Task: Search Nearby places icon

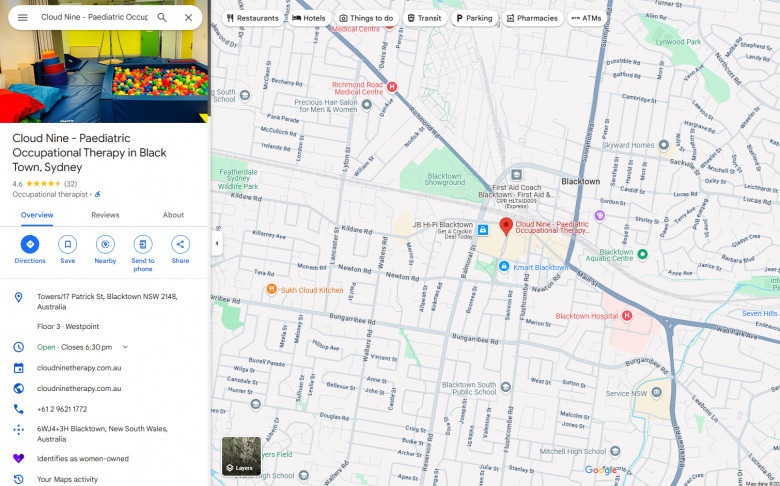Action: (x=105, y=244)
